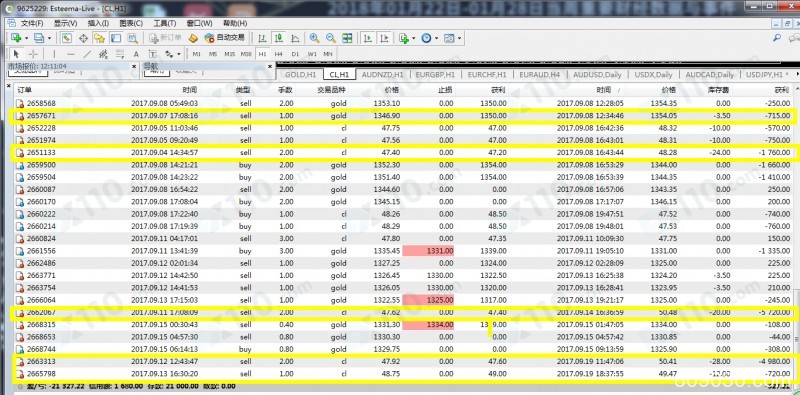Open the Templates icon
Screen dimensions: 800x395
[x=449, y=38]
